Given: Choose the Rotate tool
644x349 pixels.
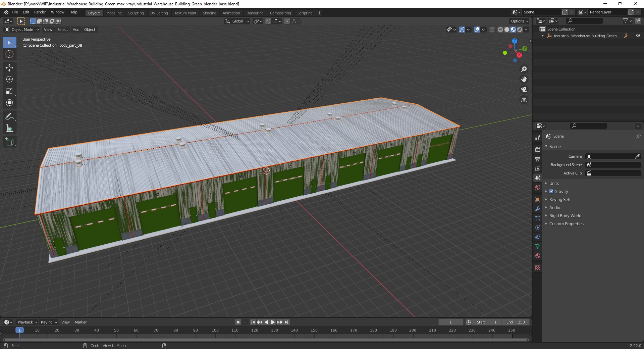Looking at the screenshot, I should click(9, 80).
